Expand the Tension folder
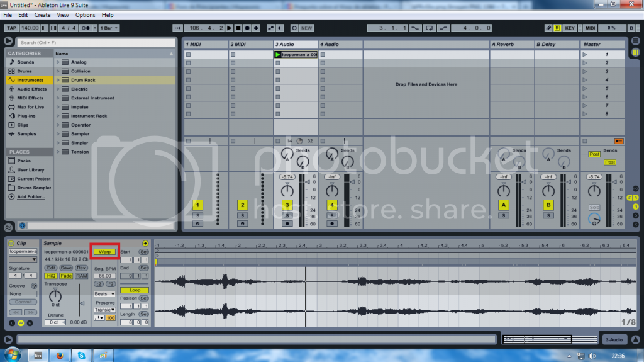 (58, 152)
